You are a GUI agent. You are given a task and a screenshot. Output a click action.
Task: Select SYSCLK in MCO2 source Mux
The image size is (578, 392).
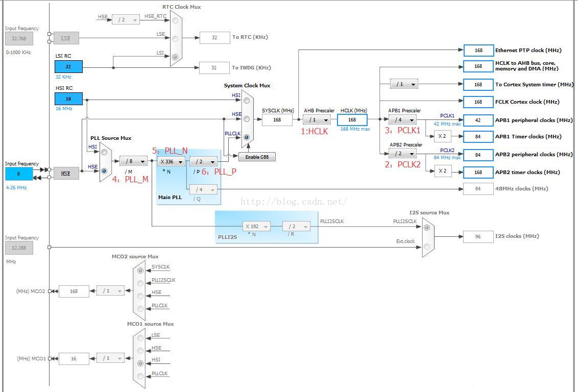point(140,271)
